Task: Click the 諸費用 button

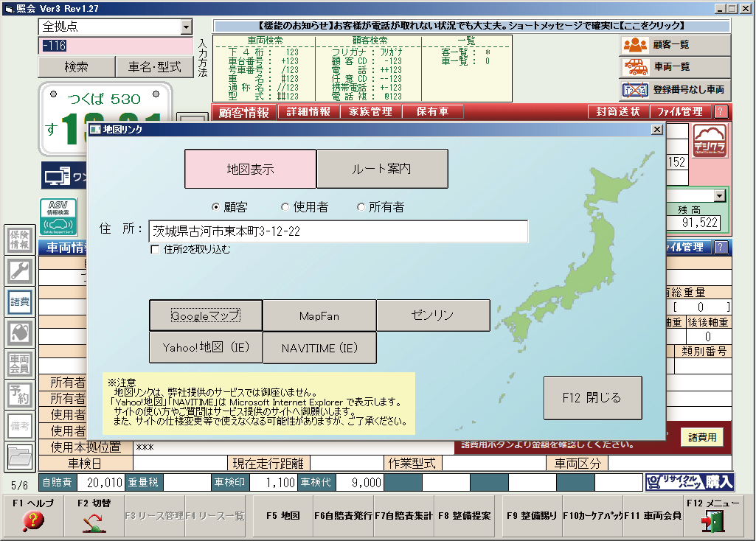Action: pos(702,437)
